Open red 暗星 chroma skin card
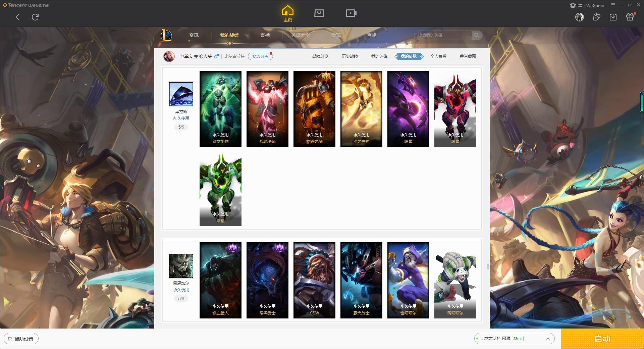 [x=455, y=109]
